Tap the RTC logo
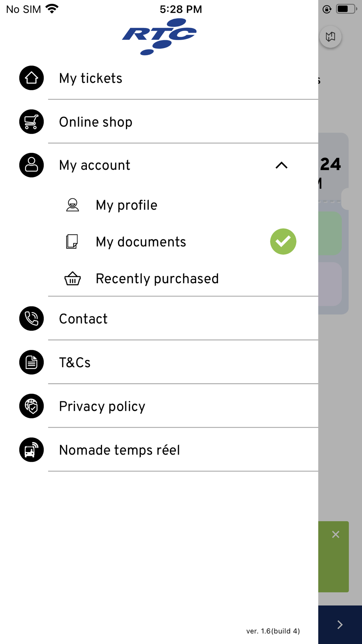 coord(159,37)
